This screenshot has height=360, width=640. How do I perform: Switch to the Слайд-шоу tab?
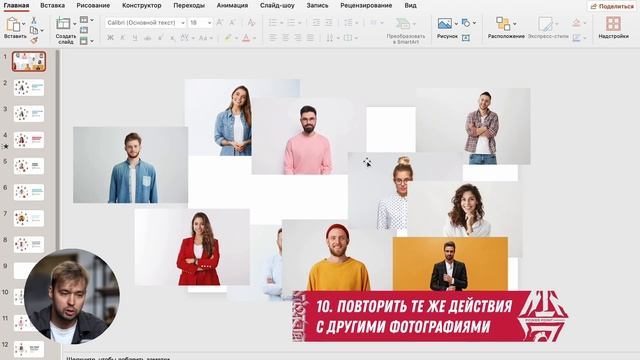277,6
